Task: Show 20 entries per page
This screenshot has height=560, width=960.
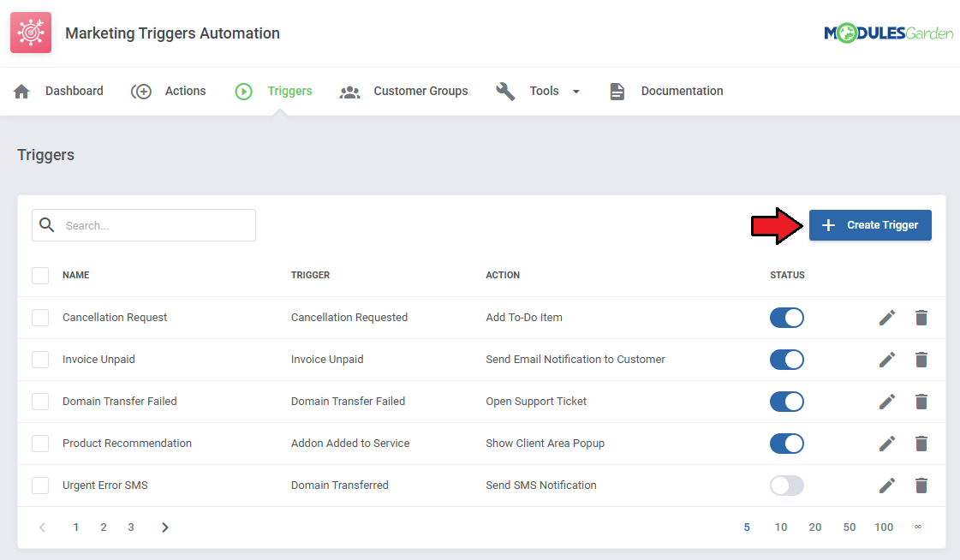Action: point(814,527)
